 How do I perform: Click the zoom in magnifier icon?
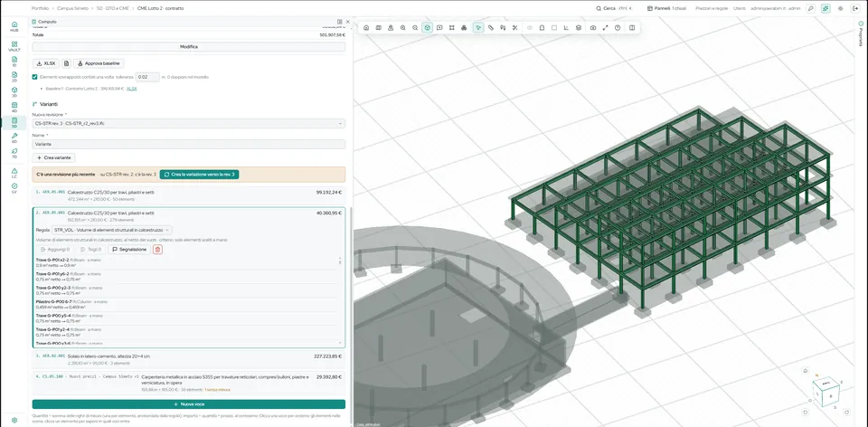tap(403, 28)
